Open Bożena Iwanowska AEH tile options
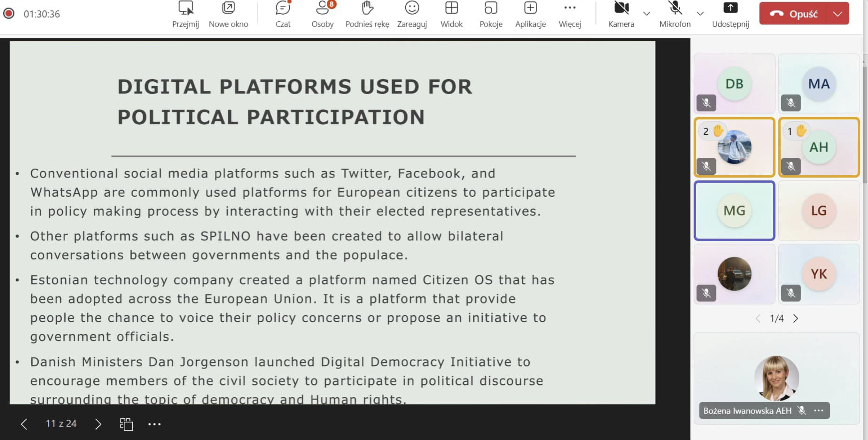 point(818,410)
